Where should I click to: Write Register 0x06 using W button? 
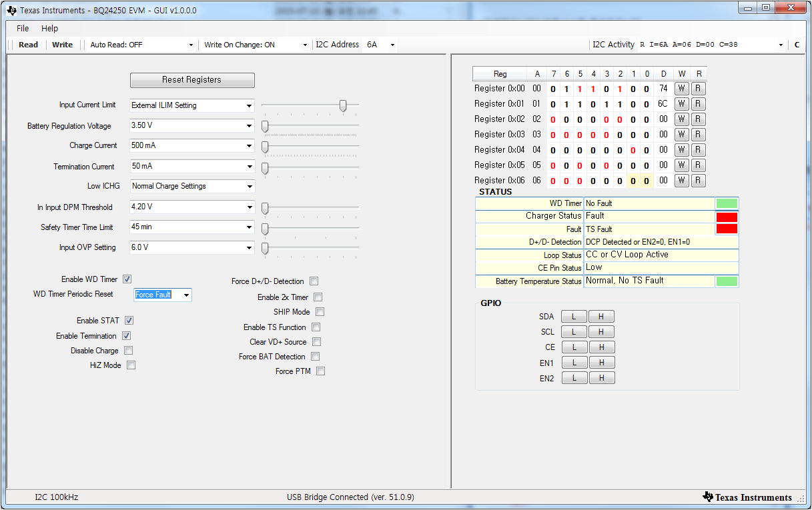681,181
